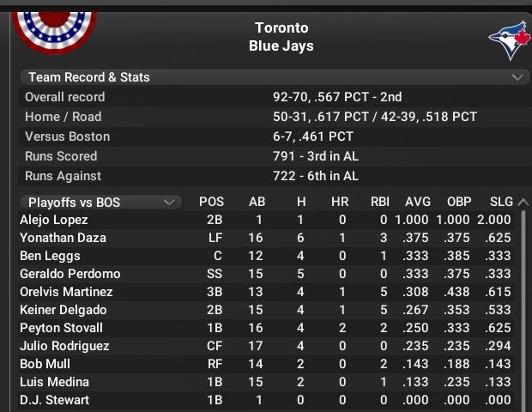Expand the Team Record & Stats panel
The image size is (532, 412).
pos(517,77)
